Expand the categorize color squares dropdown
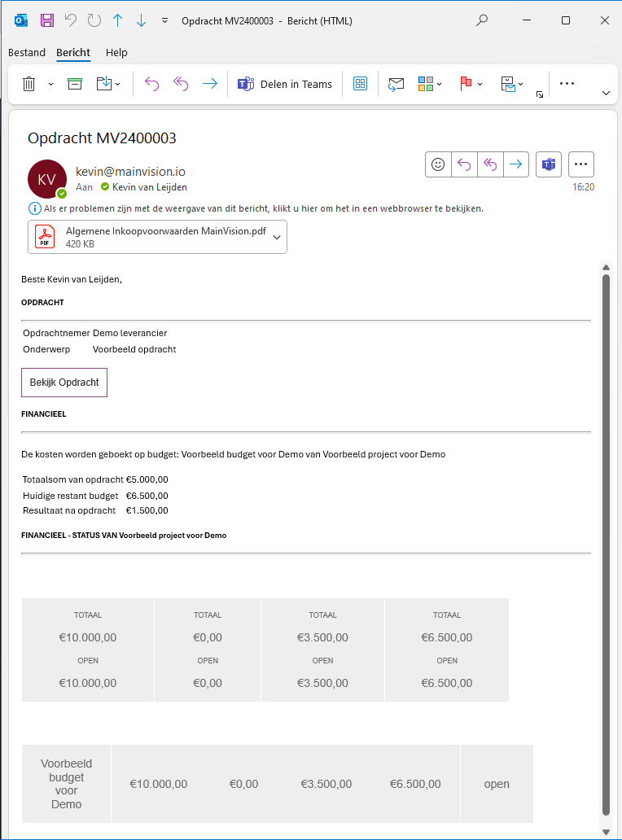Screen dimensions: 622x840 pyautogui.click(x=440, y=84)
